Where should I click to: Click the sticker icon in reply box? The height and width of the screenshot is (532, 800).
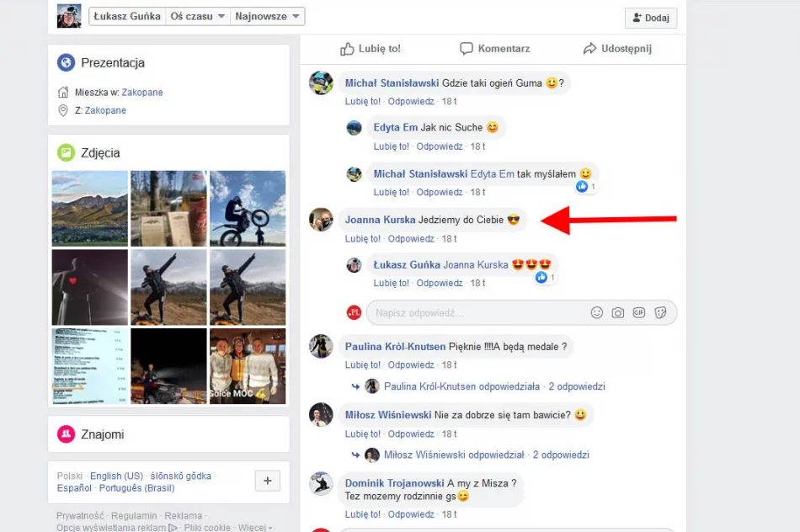point(661,312)
